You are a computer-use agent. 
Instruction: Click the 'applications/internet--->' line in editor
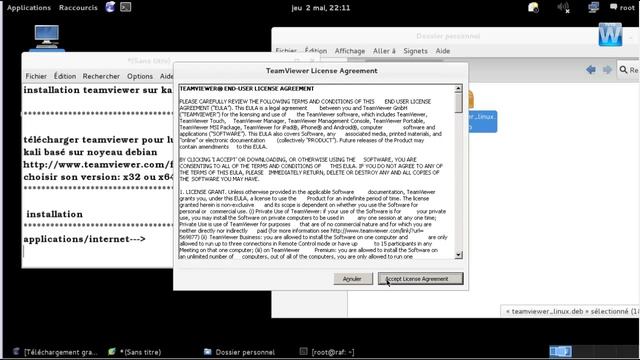click(84, 239)
